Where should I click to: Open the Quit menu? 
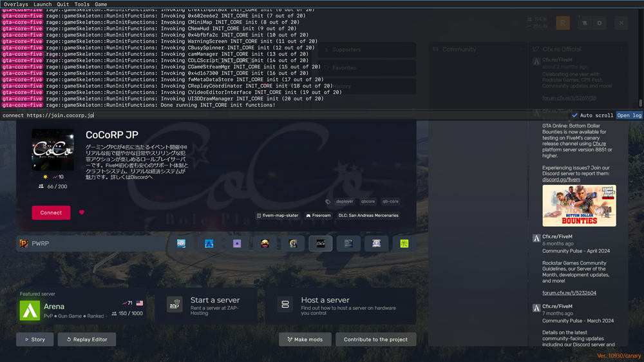[x=63, y=4]
